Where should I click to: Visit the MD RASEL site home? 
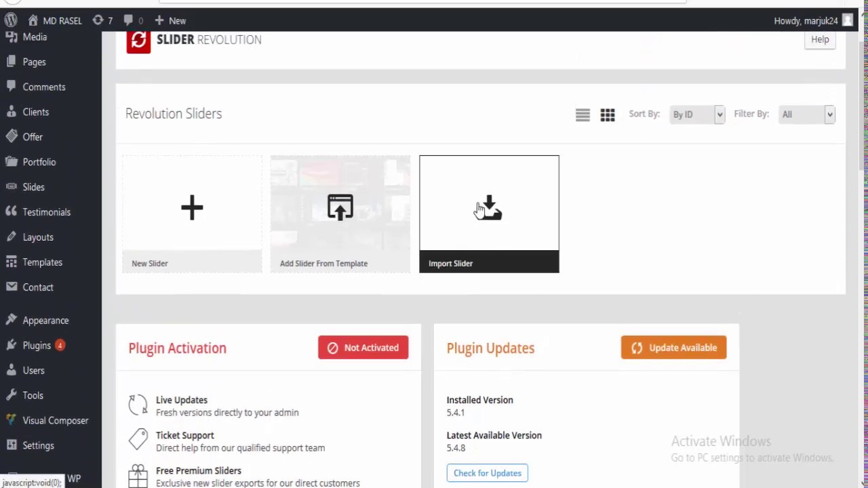click(x=54, y=20)
